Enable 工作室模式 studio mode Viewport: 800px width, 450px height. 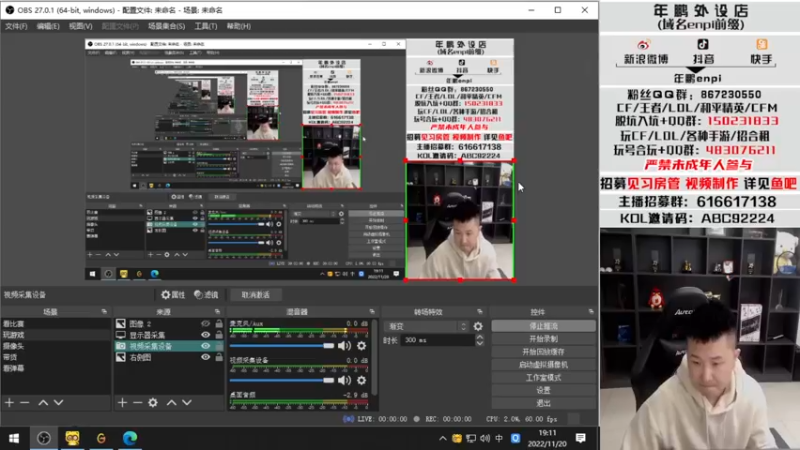(x=543, y=378)
